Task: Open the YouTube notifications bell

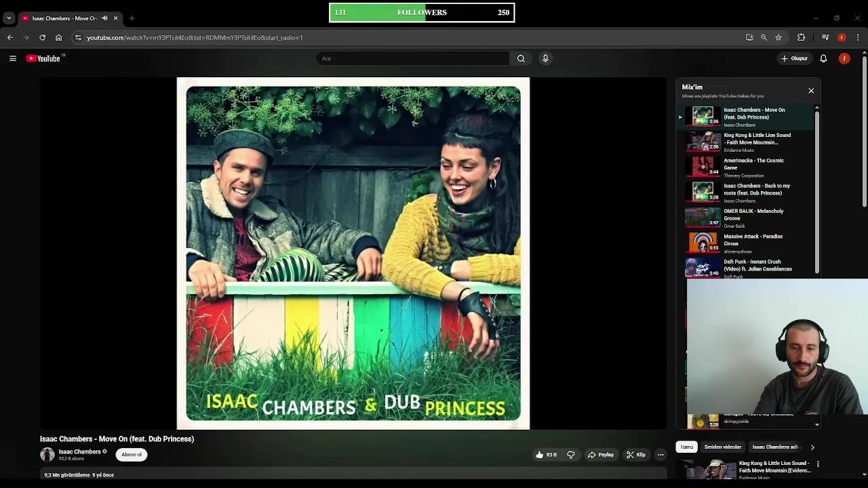Action: click(823, 58)
